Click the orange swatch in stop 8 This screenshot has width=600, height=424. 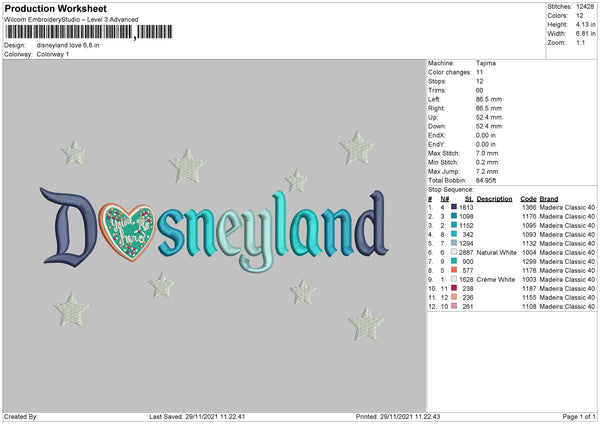tap(454, 270)
